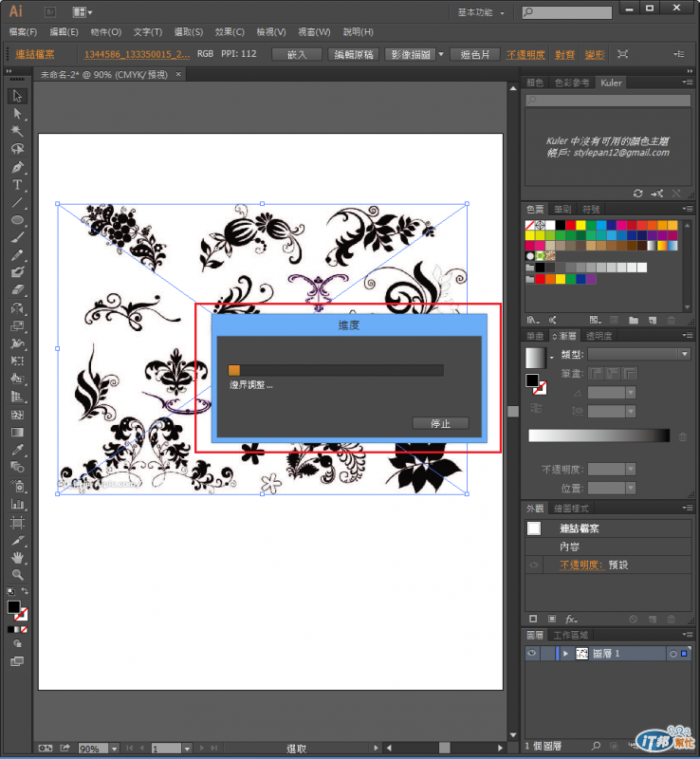
Task: Open the 檔案(F) menu
Action: pos(23,32)
